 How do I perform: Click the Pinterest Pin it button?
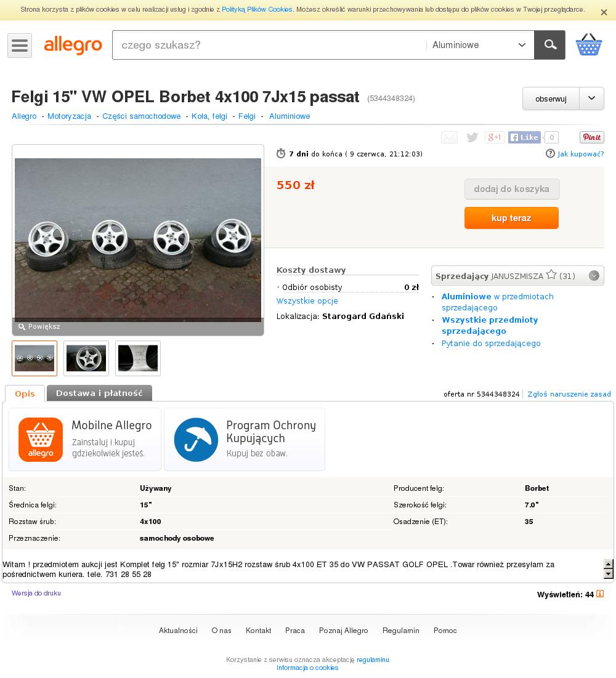point(592,137)
